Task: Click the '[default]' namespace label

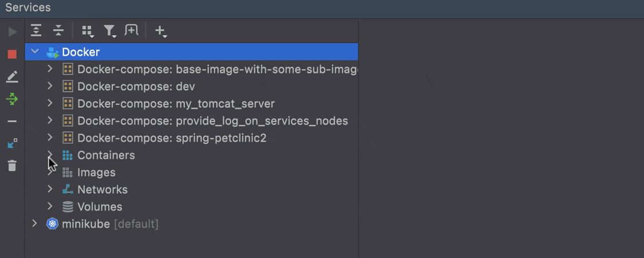Action: 136,224
